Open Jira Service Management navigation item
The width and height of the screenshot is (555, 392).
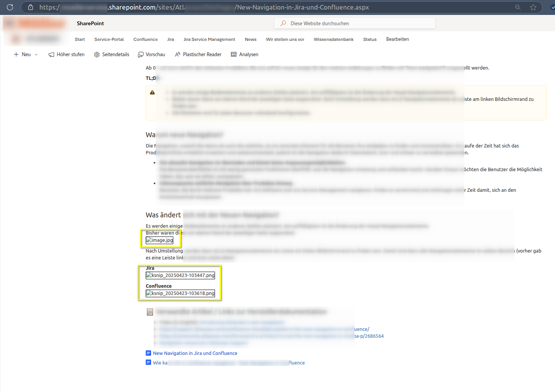click(x=209, y=39)
